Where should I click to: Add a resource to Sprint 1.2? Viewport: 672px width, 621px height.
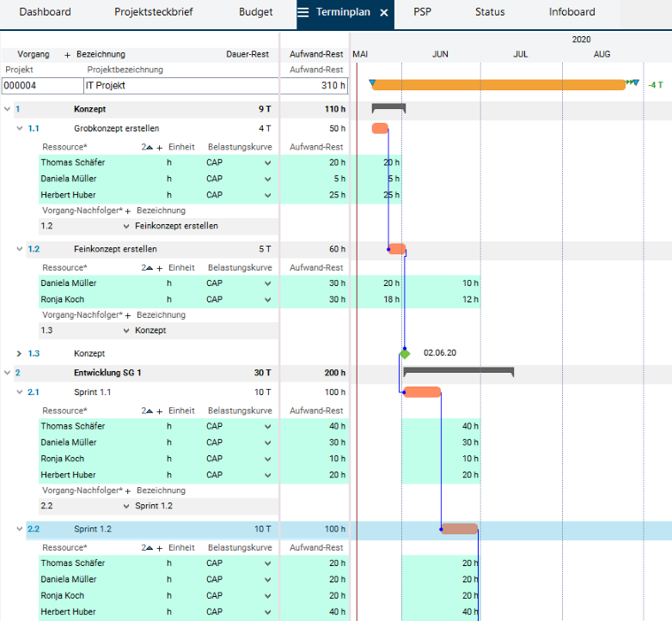coord(159,547)
